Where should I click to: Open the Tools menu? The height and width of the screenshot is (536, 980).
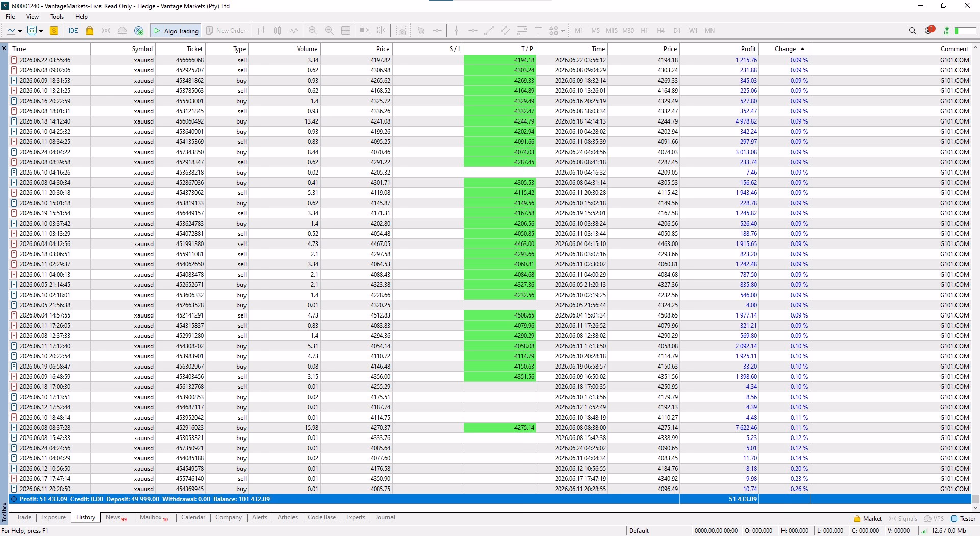(x=57, y=17)
